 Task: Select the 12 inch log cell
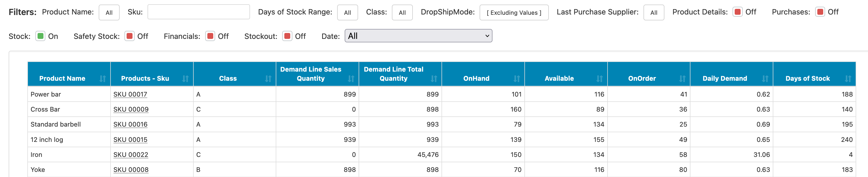69,139
